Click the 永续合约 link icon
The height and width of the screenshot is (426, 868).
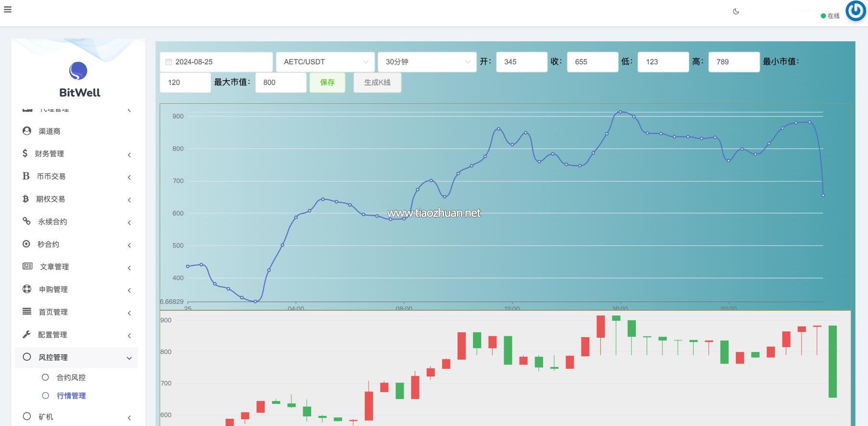click(27, 221)
